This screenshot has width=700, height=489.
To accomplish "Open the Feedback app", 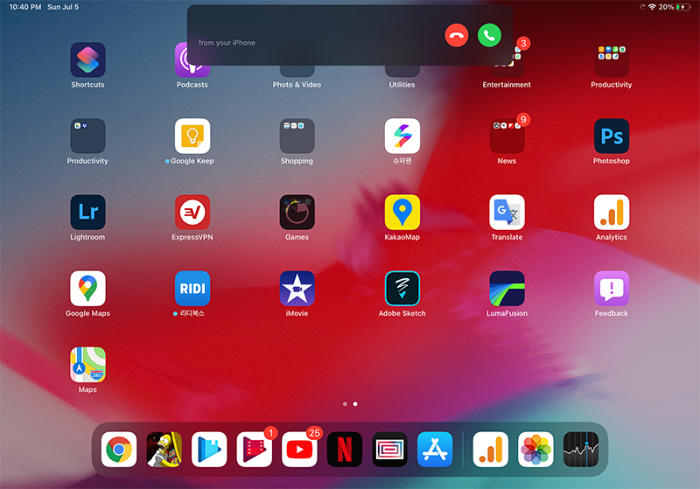I will point(611,288).
